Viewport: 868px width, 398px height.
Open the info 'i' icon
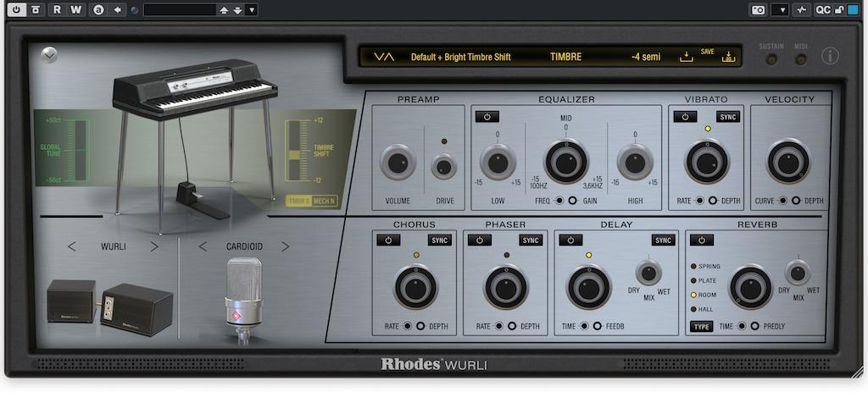click(830, 55)
